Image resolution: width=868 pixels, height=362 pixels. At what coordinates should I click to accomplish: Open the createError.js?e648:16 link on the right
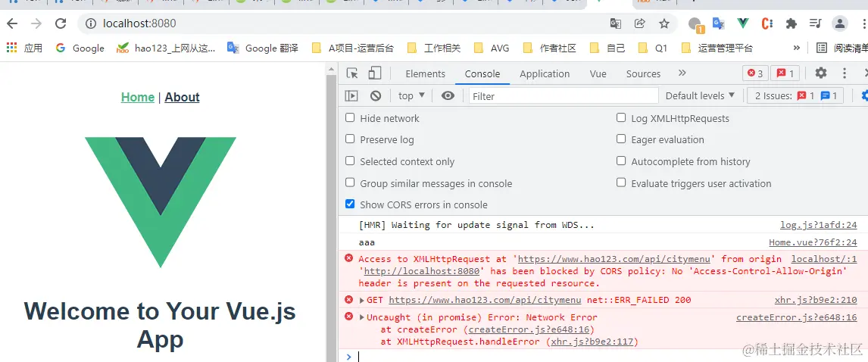[797, 318]
